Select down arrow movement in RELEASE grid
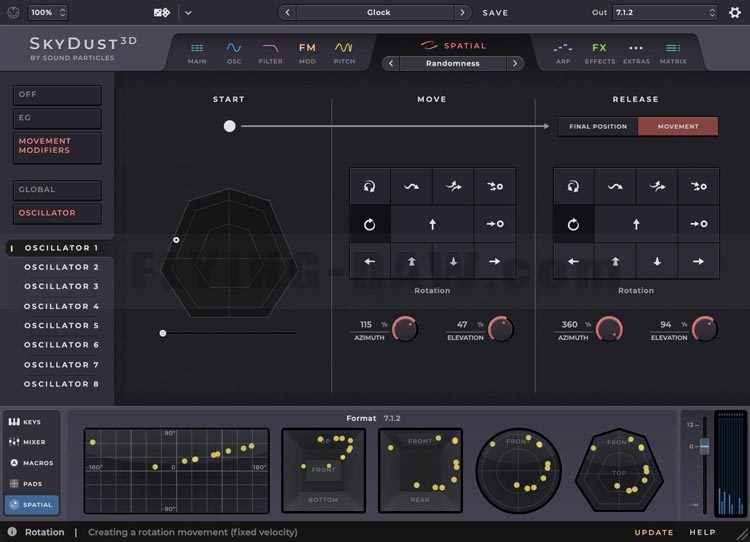 pyautogui.click(x=657, y=261)
